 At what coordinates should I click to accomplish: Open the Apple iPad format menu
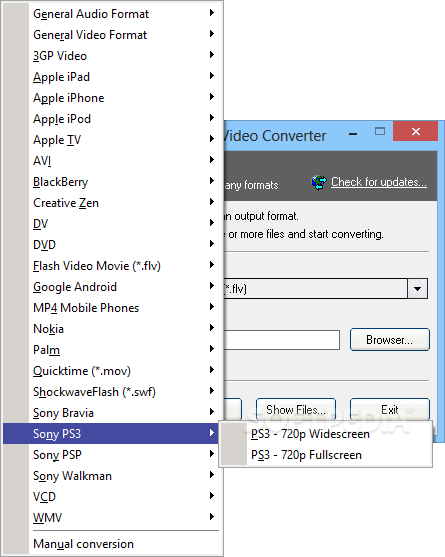point(112,77)
